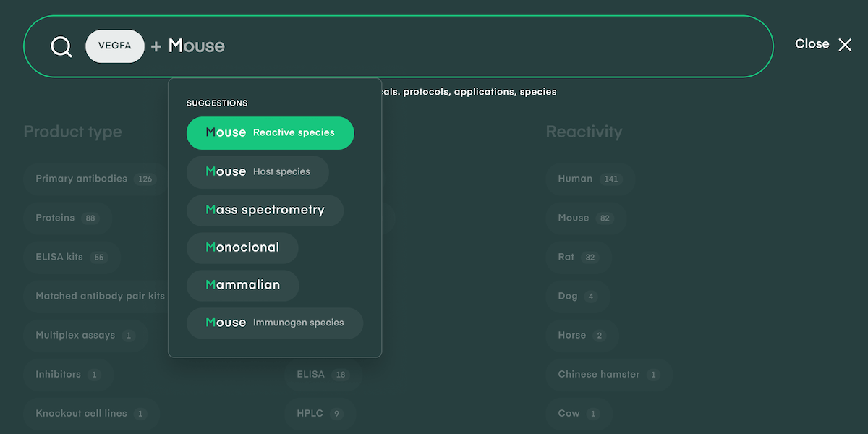The image size is (868, 434).
Task: Click the X close icon
Action: 845,45
